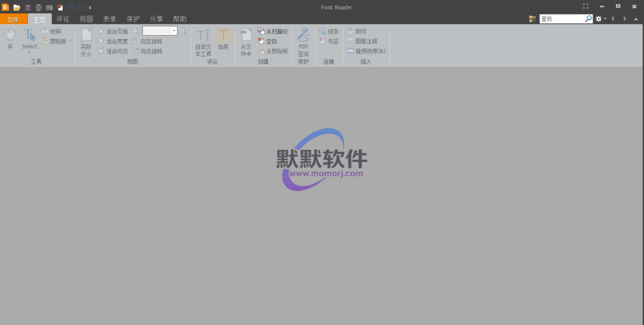The height and width of the screenshot is (325, 644).
Task: Select the Highlight (加亮) tool
Action: click(x=223, y=39)
